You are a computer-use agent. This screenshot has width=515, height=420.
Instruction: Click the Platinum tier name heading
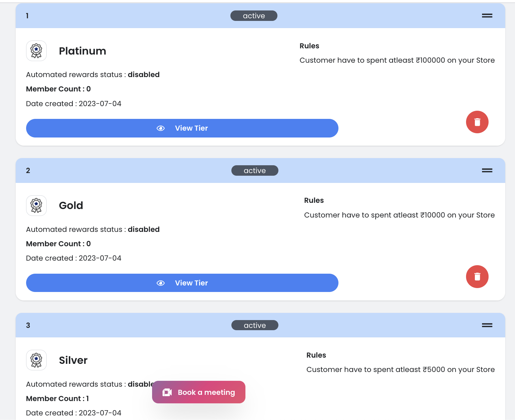pyautogui.click(x=82, y=51)
